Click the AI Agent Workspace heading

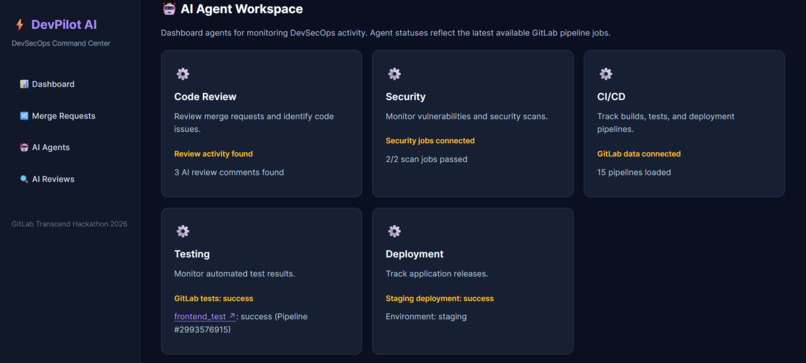242,9
